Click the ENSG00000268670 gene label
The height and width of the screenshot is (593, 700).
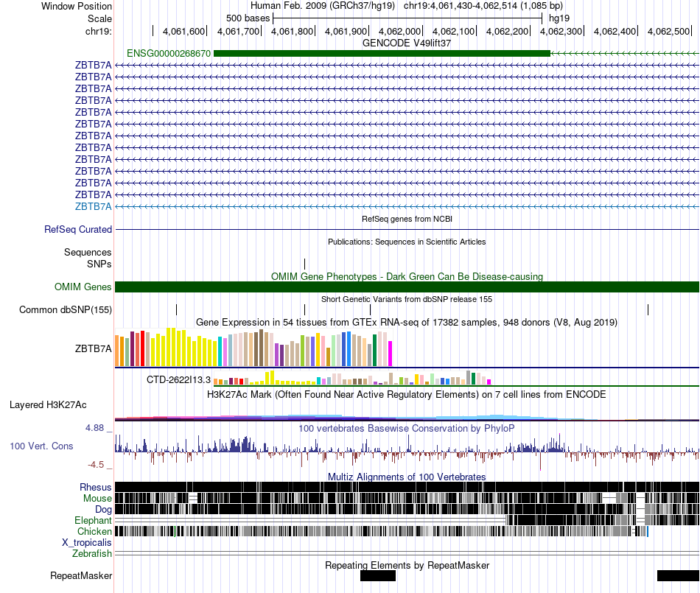click(x=169, y=54)
